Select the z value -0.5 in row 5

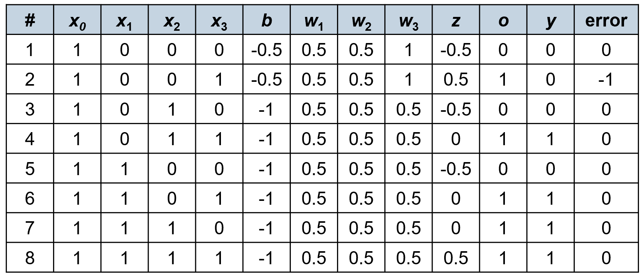456,169
